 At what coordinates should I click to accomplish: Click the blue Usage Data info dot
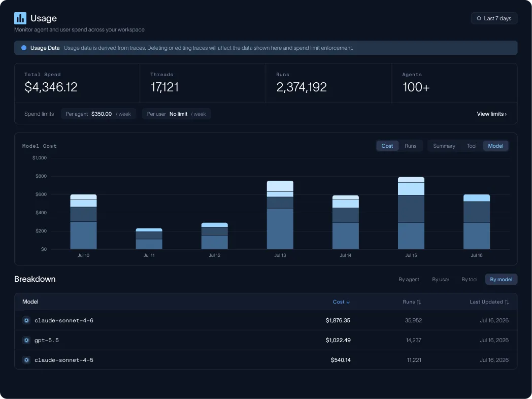pyautogui.click(x=24, y=48)
